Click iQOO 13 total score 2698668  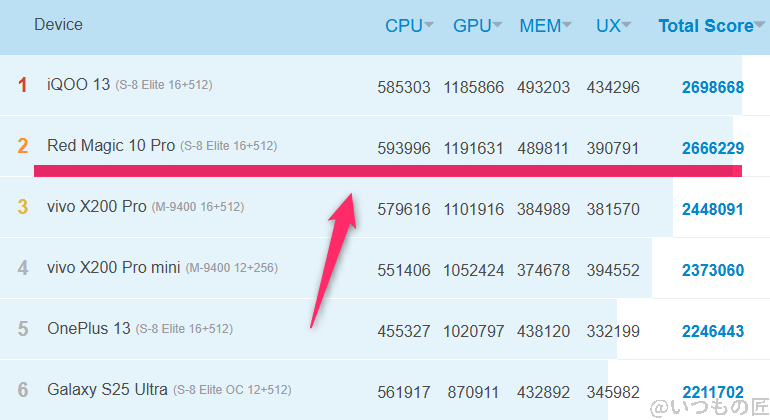(x=712, y=88)
